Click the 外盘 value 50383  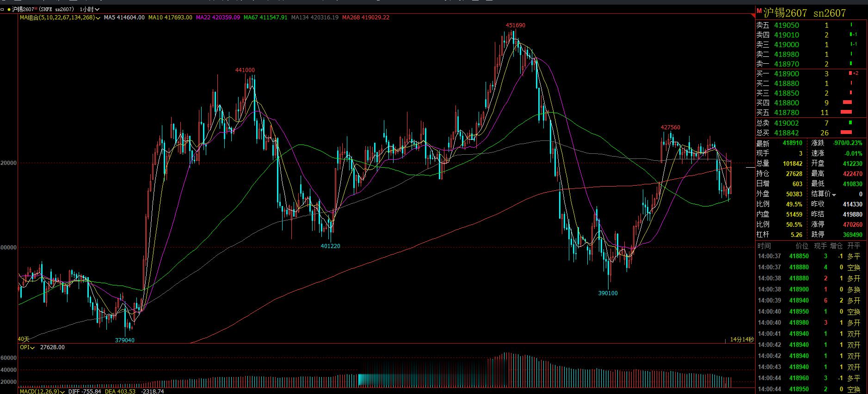tap(794, 194)
